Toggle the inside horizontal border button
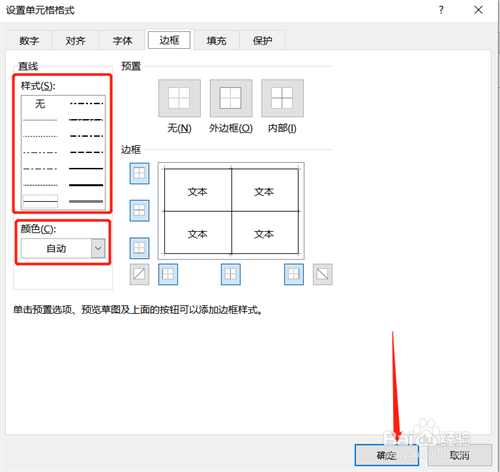Image resolution: width=500 pixels, height=472 pixels. pos(139,211)
